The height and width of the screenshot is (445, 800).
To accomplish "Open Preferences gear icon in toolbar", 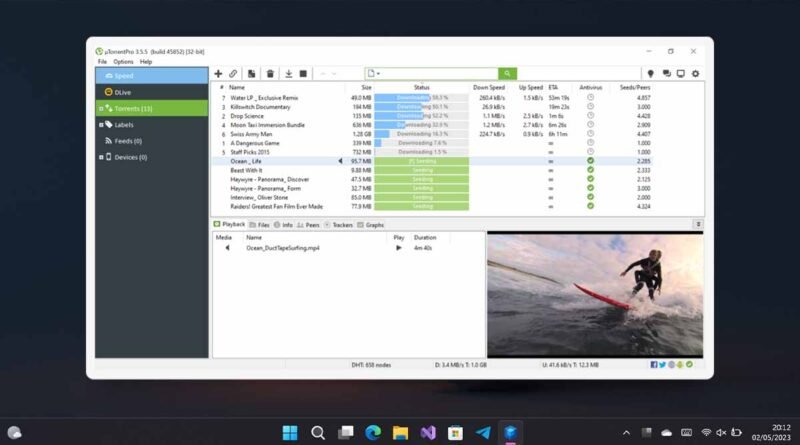I will click(695, 73).
